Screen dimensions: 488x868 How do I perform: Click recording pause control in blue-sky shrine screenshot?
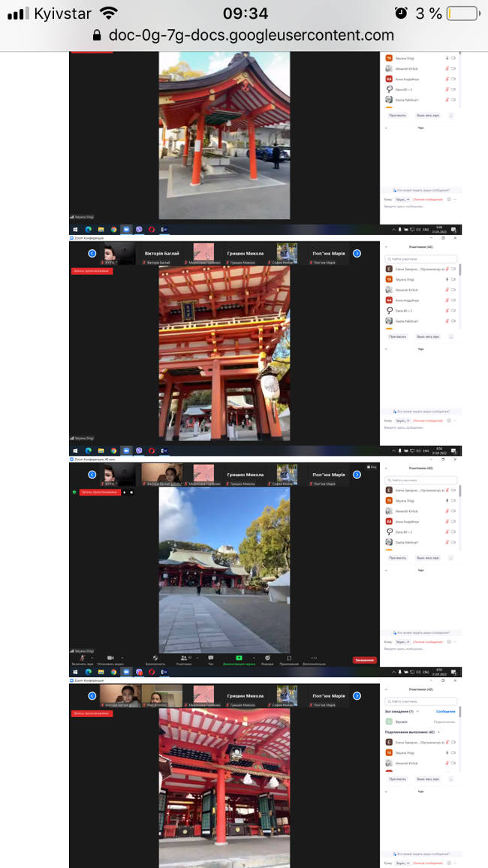click(x=125, y=492)
